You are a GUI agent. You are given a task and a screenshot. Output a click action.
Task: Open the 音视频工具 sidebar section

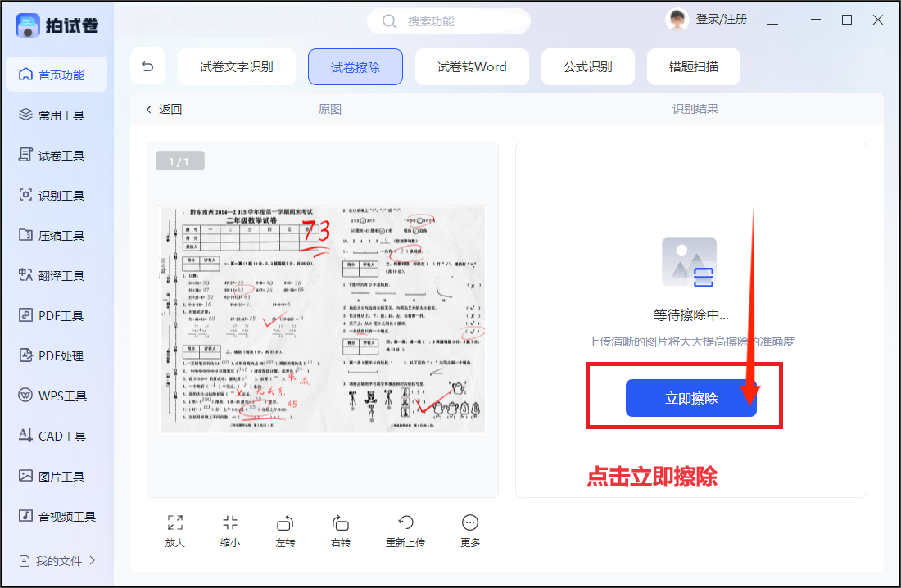point(57,516)
